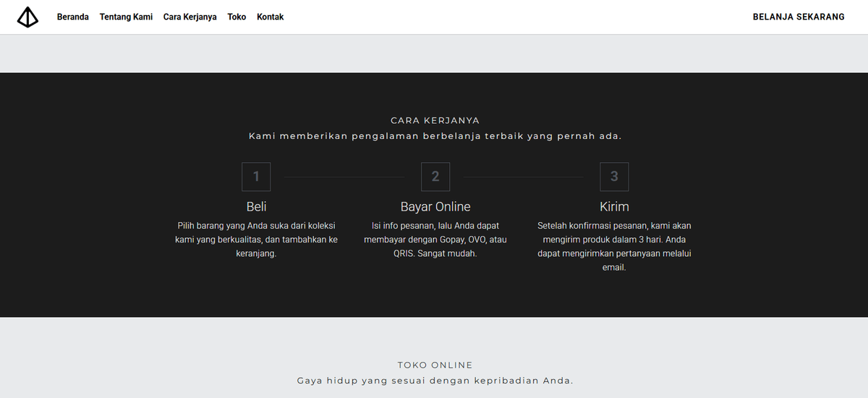Click the TOKO ONLINE section title
Viewport: 868px width, 398px height.
[x=435, y=365]
